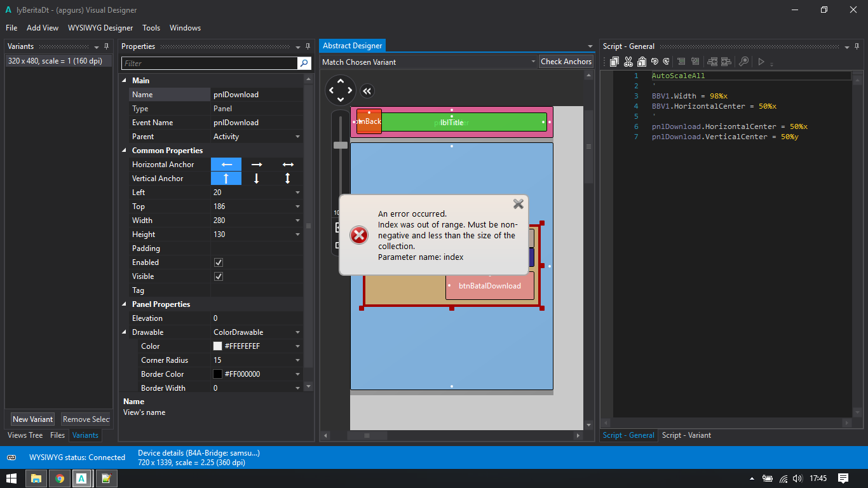The image size is (868, 488).
Task: Dismiss the error popup with its X
Action: pos(519,204)
